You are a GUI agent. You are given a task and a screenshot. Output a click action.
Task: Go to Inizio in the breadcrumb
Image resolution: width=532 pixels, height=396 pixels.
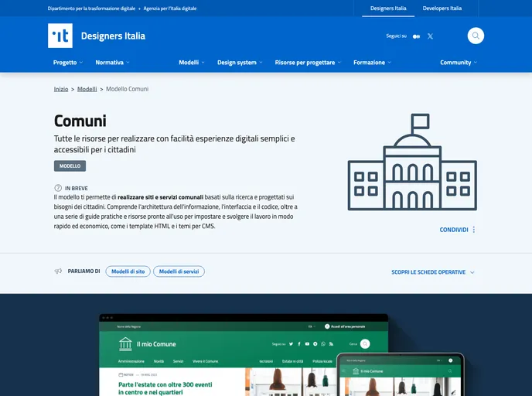point(61,89)
